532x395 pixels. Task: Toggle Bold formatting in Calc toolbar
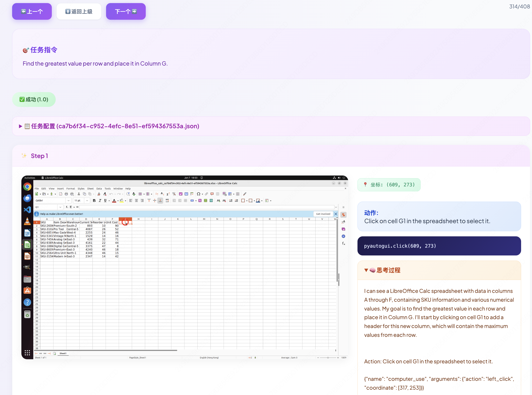click(94, 201)
